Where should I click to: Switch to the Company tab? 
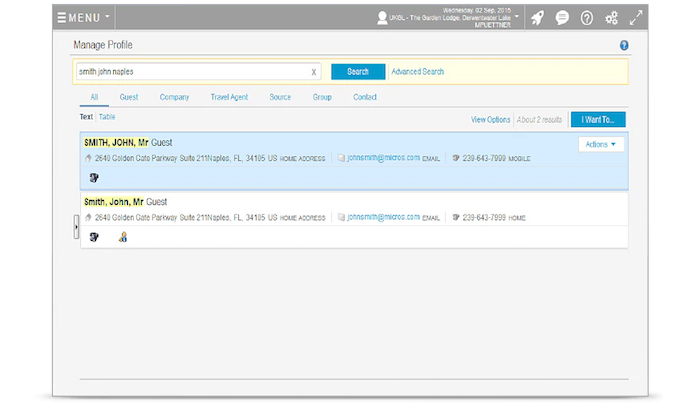(x=174, y=97)
